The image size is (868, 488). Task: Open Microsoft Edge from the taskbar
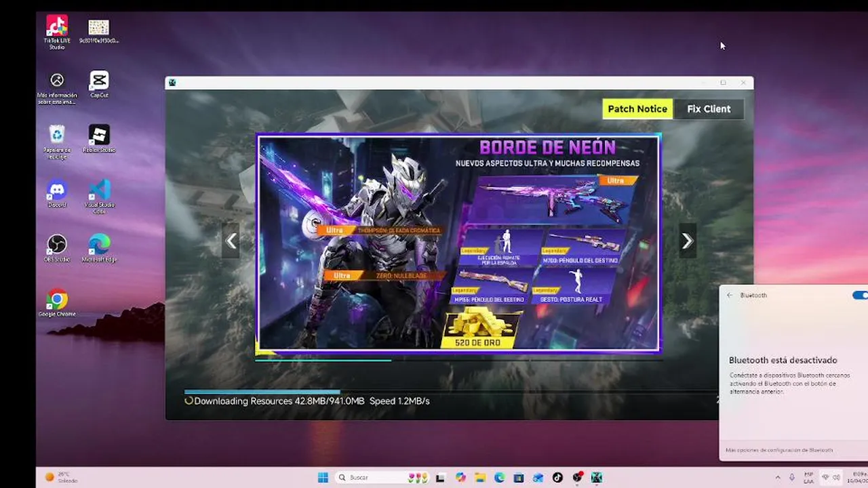pyautogui.click(x=500, y=477)
